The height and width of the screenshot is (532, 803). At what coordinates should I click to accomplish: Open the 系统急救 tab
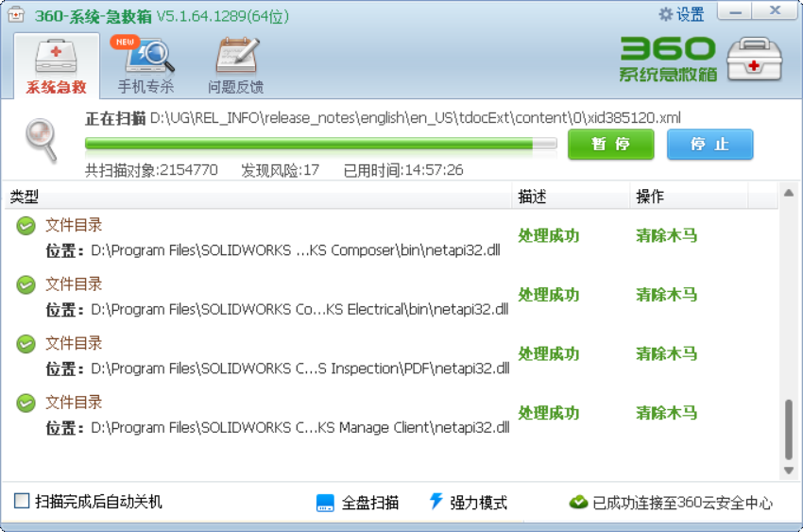pos(57,66)
